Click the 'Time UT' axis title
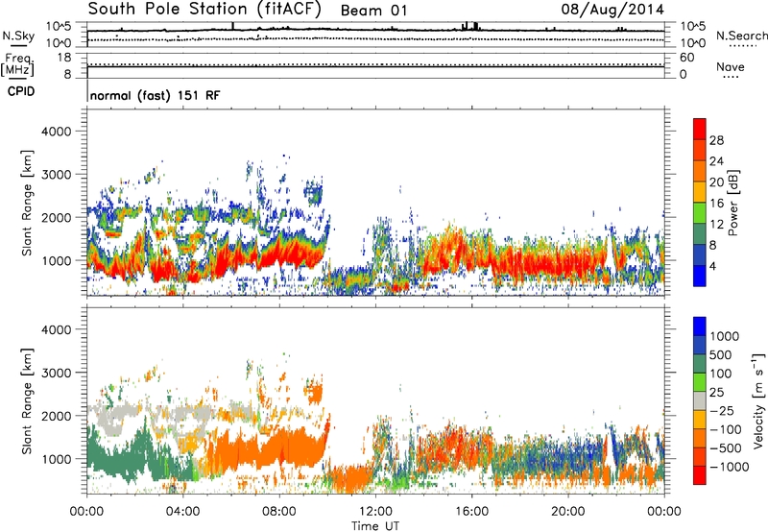The height and width of the screenshot is (532, 768). [x=375, y=525]
